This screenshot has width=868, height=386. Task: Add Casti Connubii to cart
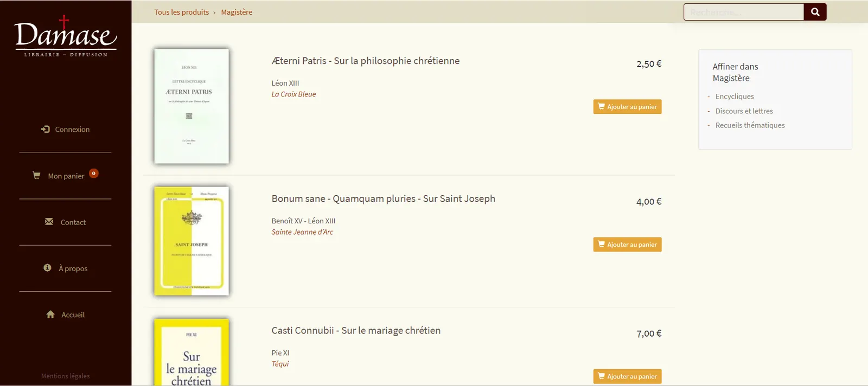coord(627,376)
